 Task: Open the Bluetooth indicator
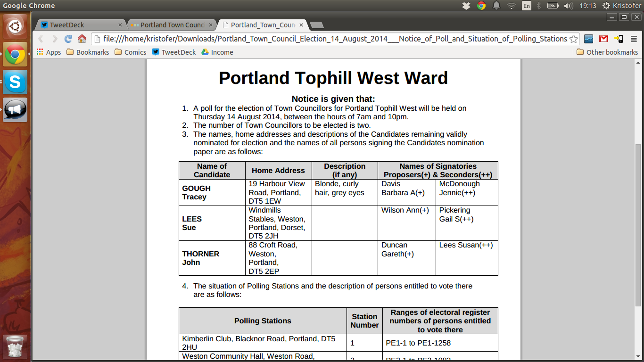(x=538, y=6)
